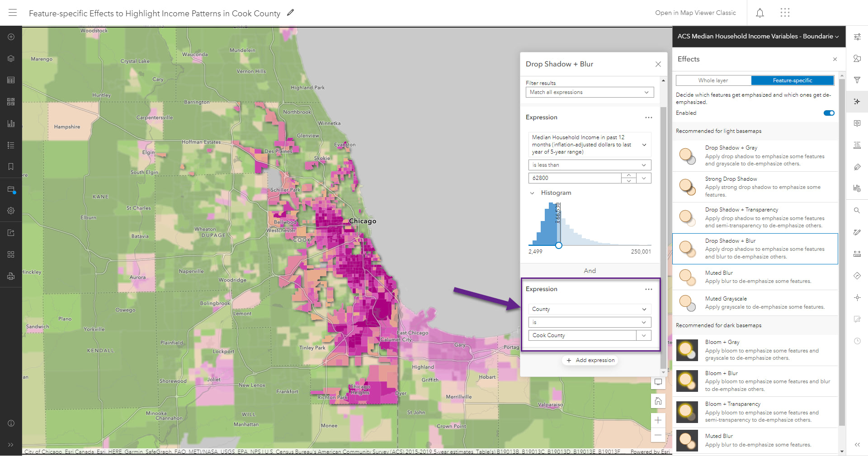Screen dimensions: 868x456
Task: Open the County field dropdown
Action: point(590,309)
